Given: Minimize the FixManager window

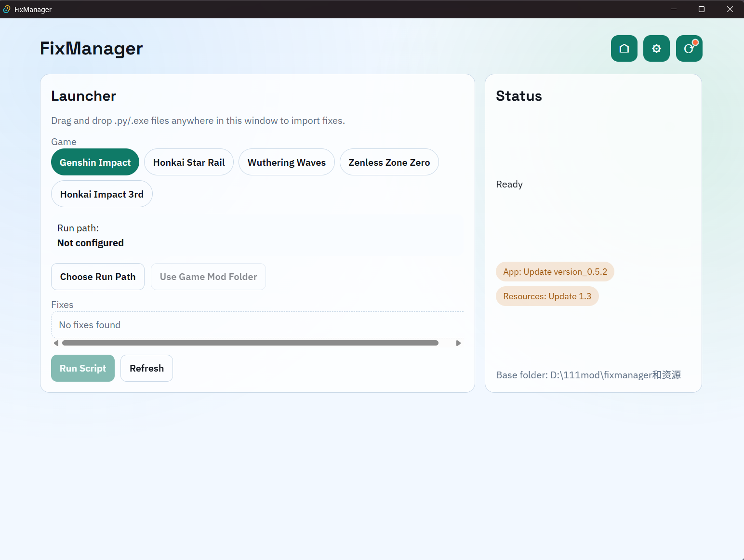Looking at the screenshot, I should coord(674,9).
